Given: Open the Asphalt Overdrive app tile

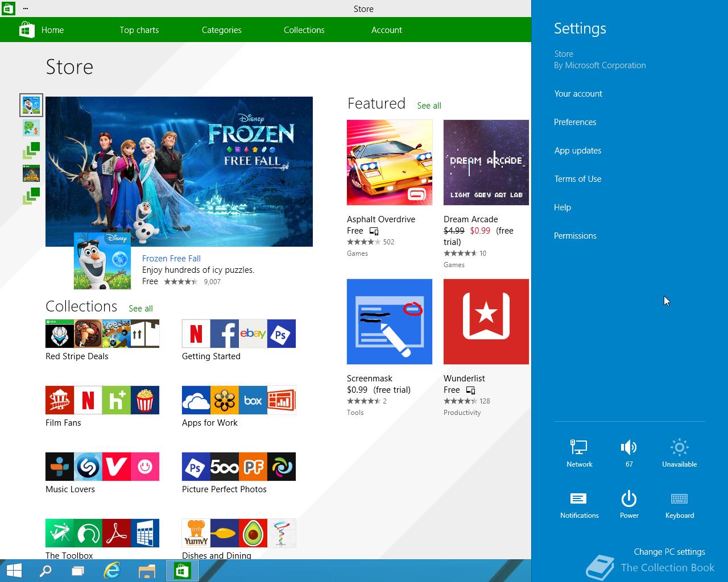Looking at the screenshot, I should (x=390, y=163).
